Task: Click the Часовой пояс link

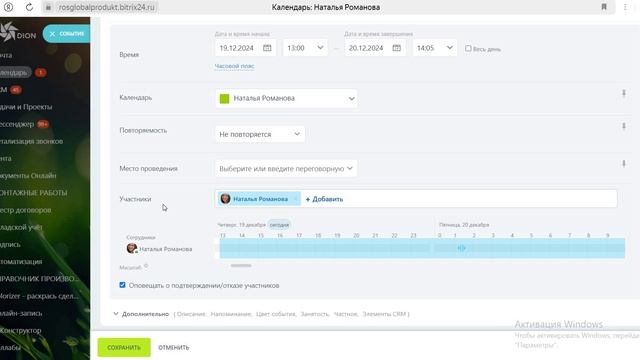Action: 234,66
